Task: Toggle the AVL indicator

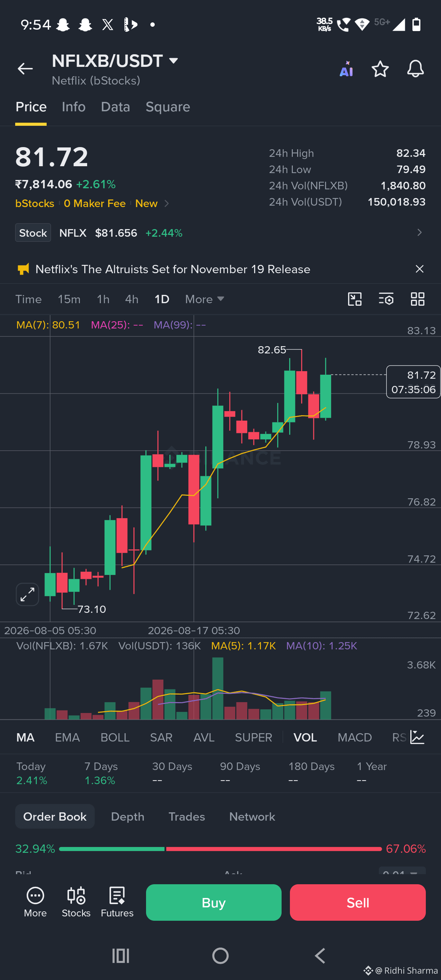Action: click(204, 738)
